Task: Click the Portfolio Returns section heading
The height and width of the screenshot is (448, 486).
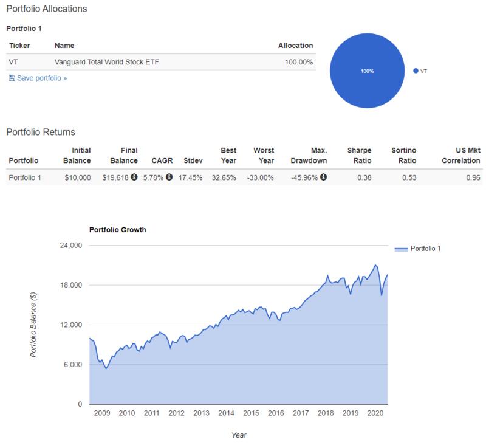Action: click(40, 132)
